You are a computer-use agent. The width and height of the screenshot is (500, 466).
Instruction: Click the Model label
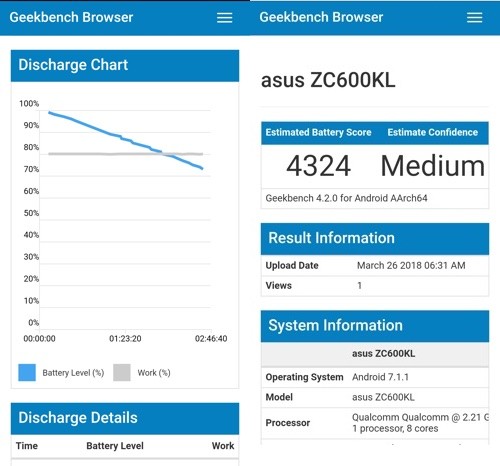(x=279, y=397)
